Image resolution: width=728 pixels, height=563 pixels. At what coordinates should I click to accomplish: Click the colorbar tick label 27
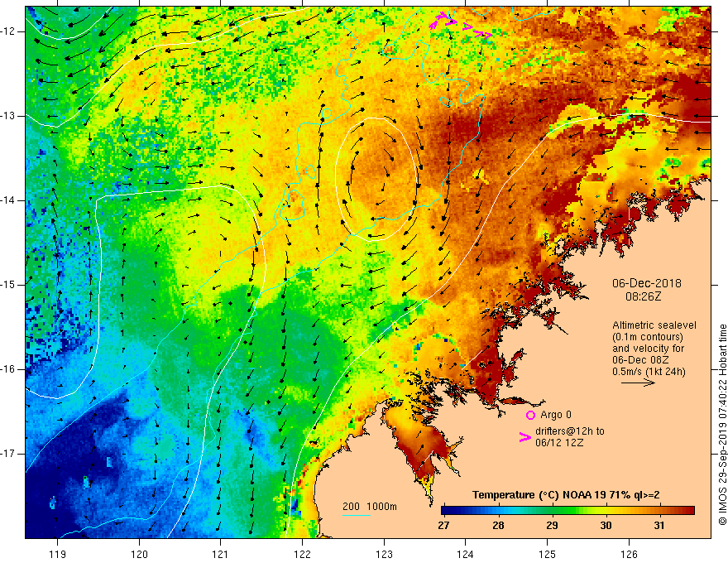[444, 526]
